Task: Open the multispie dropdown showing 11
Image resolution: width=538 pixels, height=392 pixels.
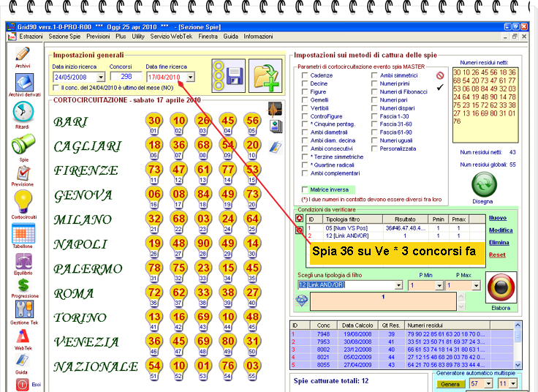Action: click(x=513, y=383)
